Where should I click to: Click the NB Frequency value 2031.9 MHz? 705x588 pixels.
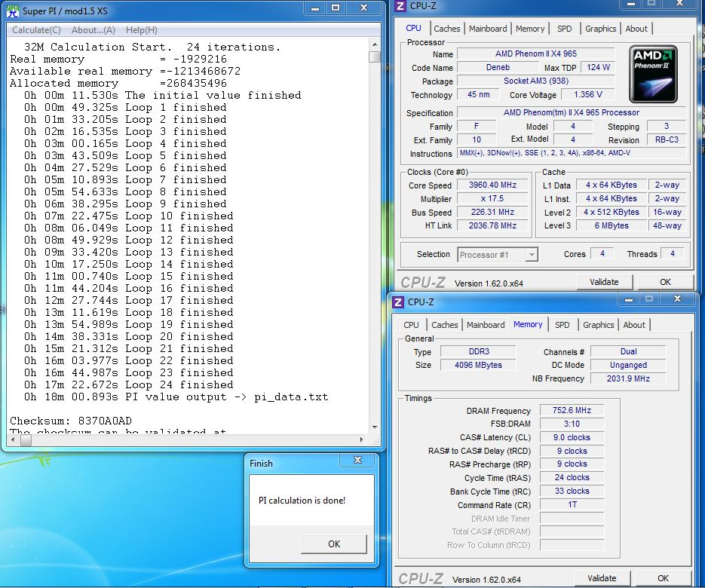pos(628,378)
